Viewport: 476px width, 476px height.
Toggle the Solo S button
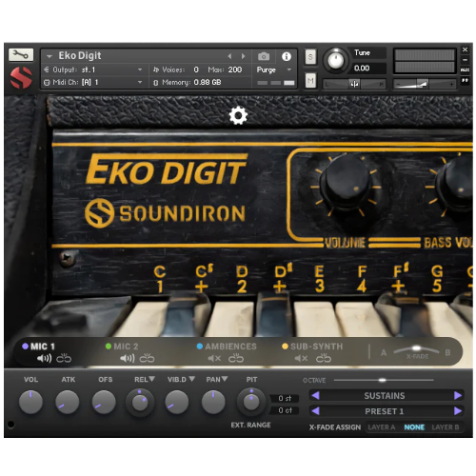[310, 57]
